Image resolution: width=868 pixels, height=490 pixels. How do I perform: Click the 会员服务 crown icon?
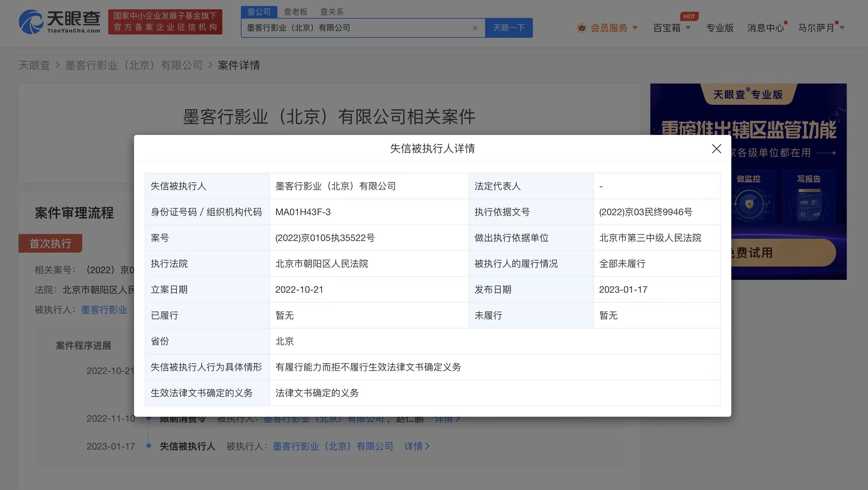pyautogui.click(x=582, y=28)
